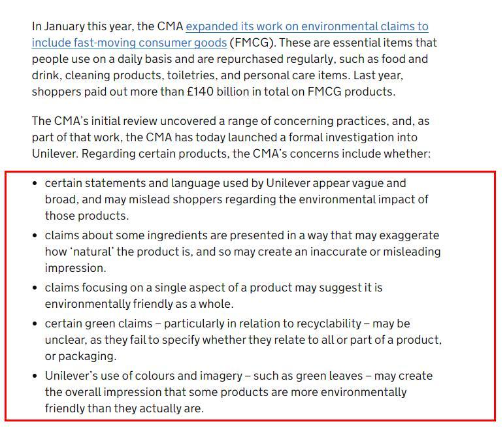Viewport: 504px width, 427px height.
Task: Click the paragraph about CMA's initial review
Action: pyautogui.click(x=231, y=137)
